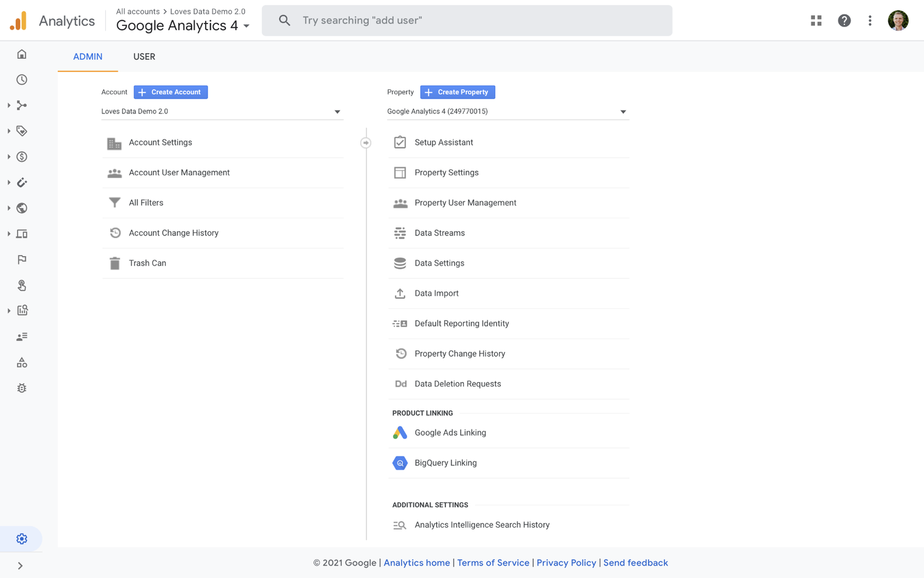Open Property Change History
The height and width of the screenshot is (578, 924).
click(x=508, y=354)
